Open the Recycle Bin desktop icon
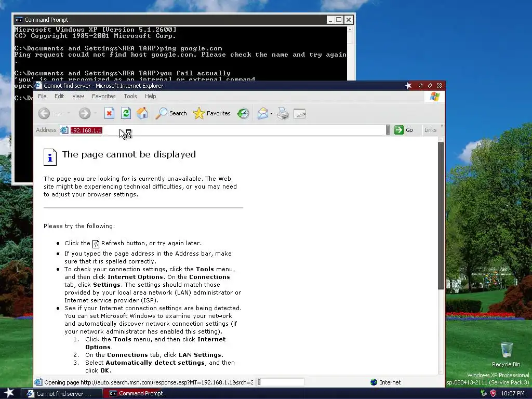532x399 pixels. (x=506, y=355)
